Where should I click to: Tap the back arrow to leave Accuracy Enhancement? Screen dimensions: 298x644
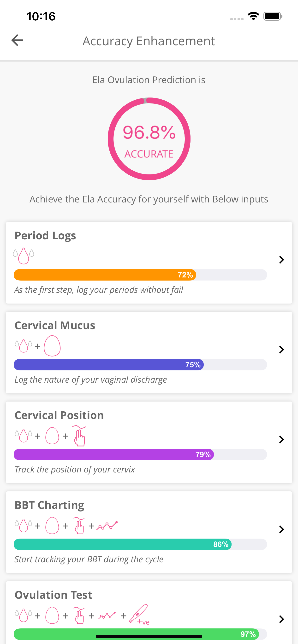coord(17,40)
